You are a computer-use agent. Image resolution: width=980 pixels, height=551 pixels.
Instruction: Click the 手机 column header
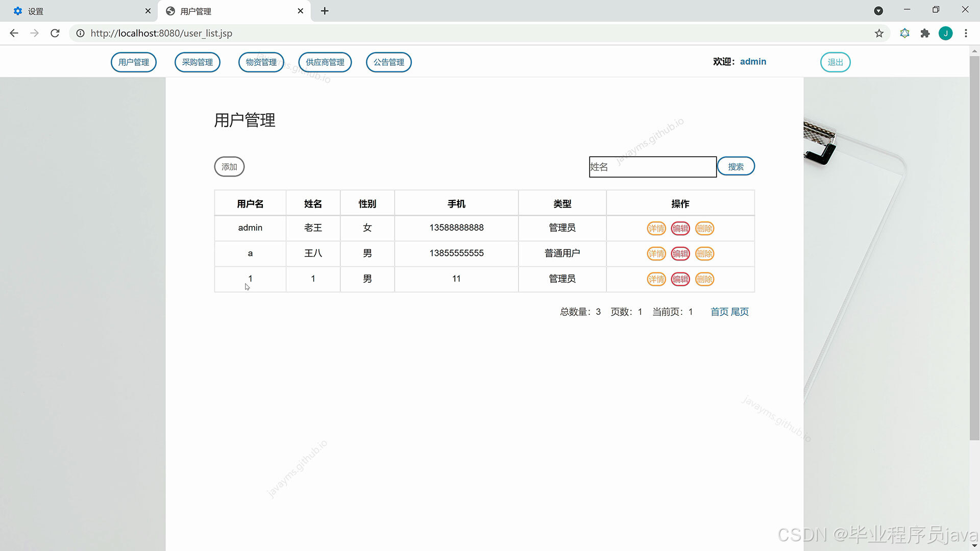(x=456, y=204)
